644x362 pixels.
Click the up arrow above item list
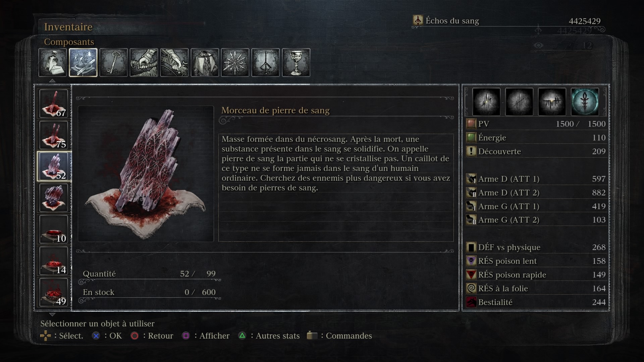[52, 81]
